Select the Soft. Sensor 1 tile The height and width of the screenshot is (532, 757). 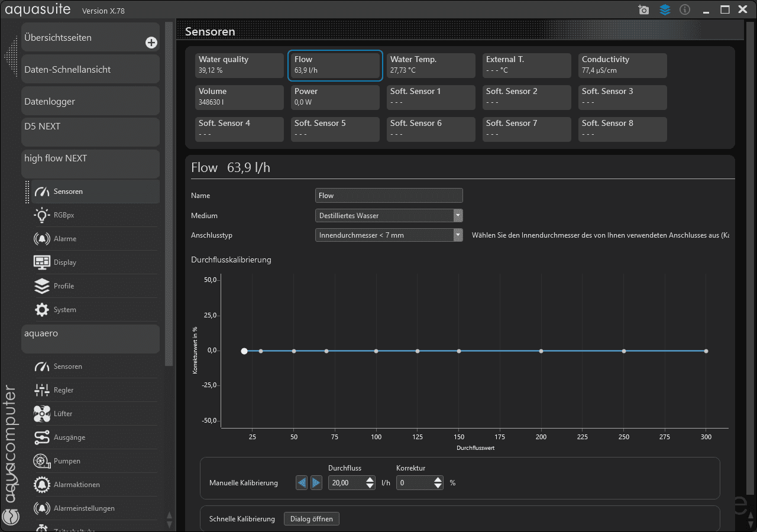pyautogui.click(x=431, y=98)
